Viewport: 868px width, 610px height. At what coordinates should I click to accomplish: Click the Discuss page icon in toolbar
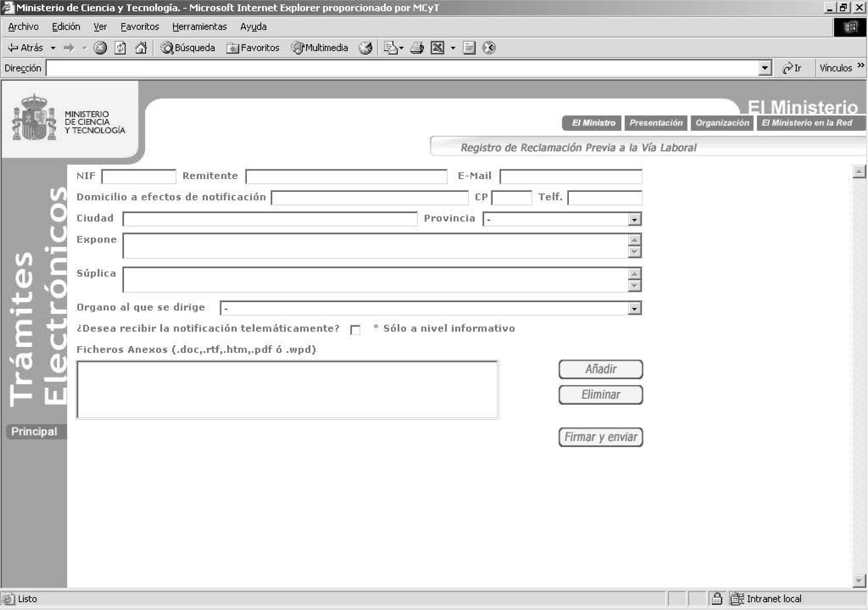click(x=469, y=48)
